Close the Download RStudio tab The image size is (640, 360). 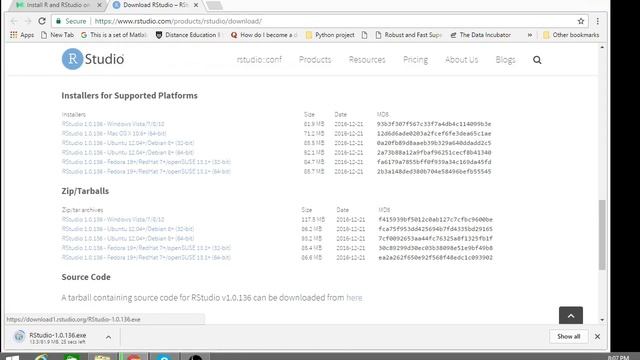tap(196, 5)
